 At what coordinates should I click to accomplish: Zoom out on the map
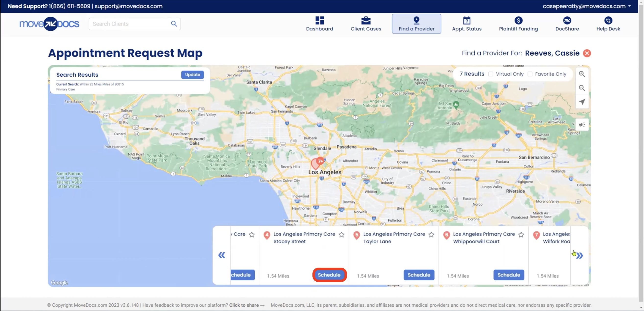[x=582, y=88]
